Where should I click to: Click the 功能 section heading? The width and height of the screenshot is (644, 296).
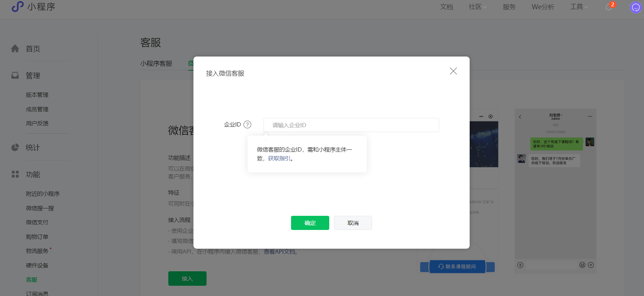33,174
